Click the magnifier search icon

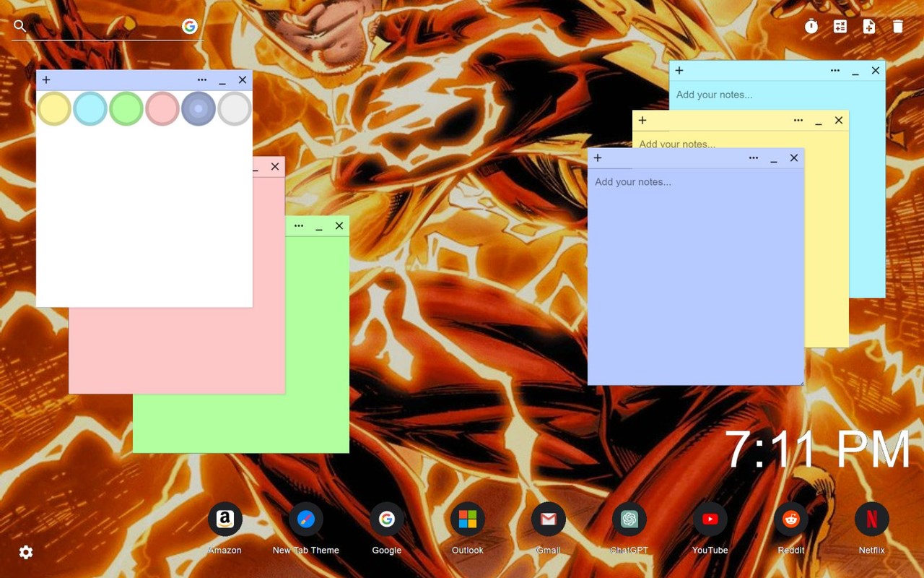[20, 26]
